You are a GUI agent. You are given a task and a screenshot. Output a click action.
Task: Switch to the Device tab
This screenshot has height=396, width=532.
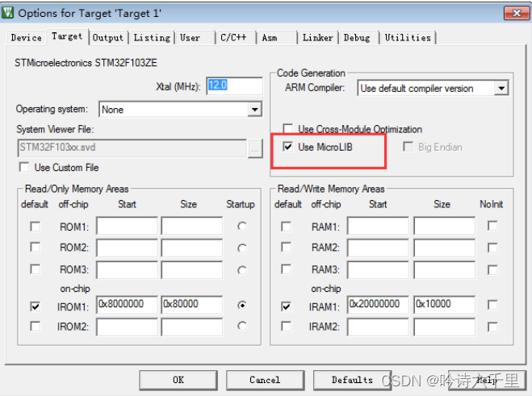tap(27, 38)
